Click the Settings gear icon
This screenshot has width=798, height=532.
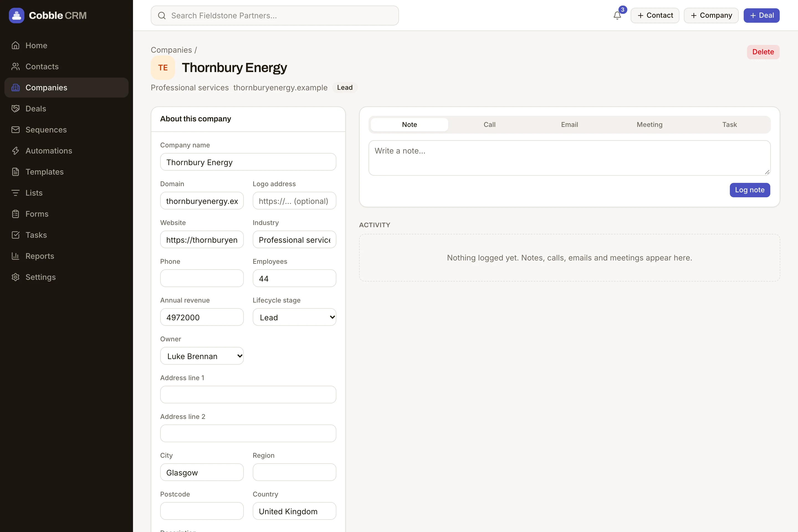[16, 277]
